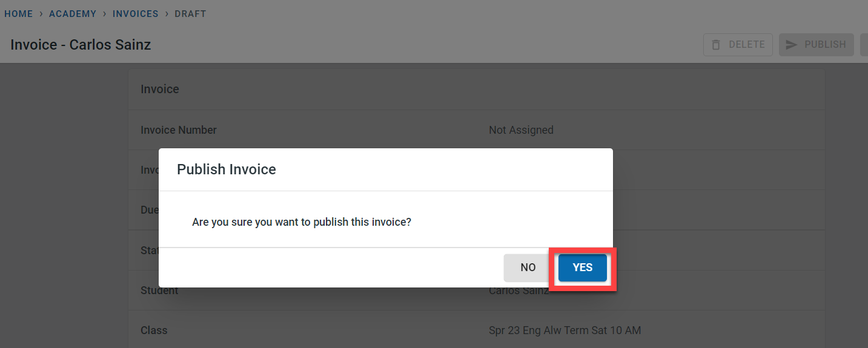Click the paper-plane icon on Publish button
Screen dimensions: 868x348
[791, 45]
